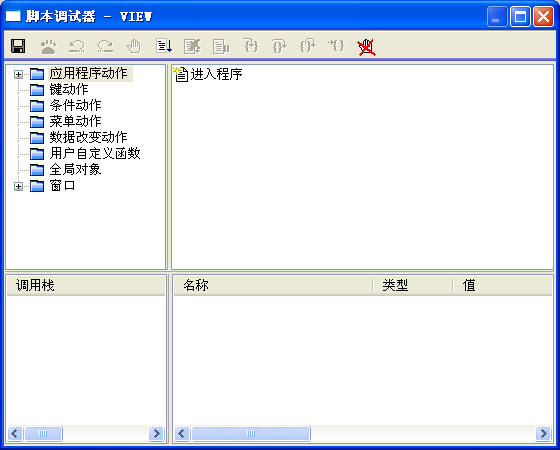The image size is (560, 450).
Task: Select the 条件动作 folder
Action: [x=75, y=105]
